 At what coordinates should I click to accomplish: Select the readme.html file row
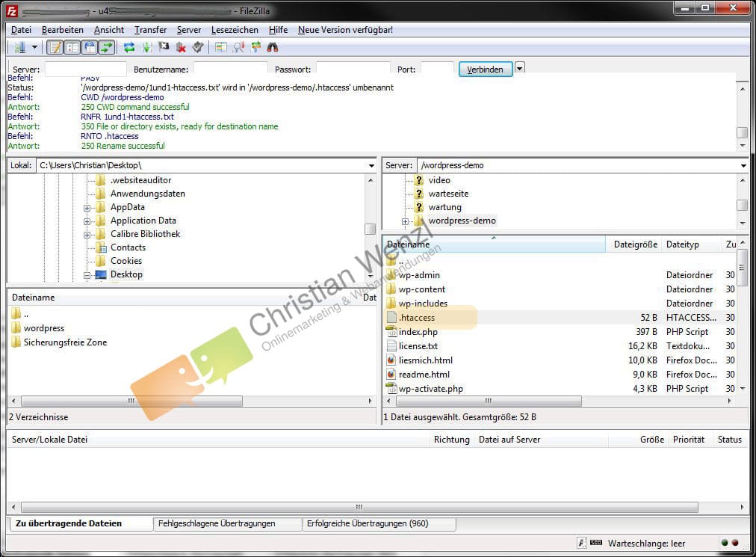560,375
